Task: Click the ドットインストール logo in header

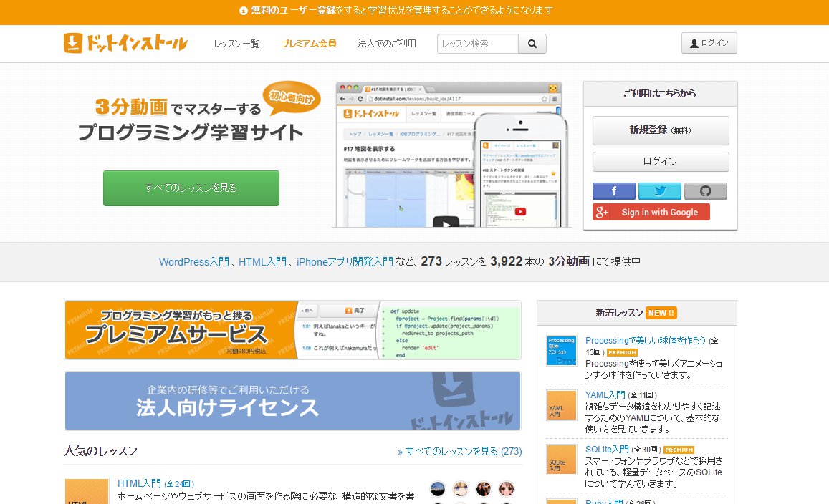Action: coord(125,43)
